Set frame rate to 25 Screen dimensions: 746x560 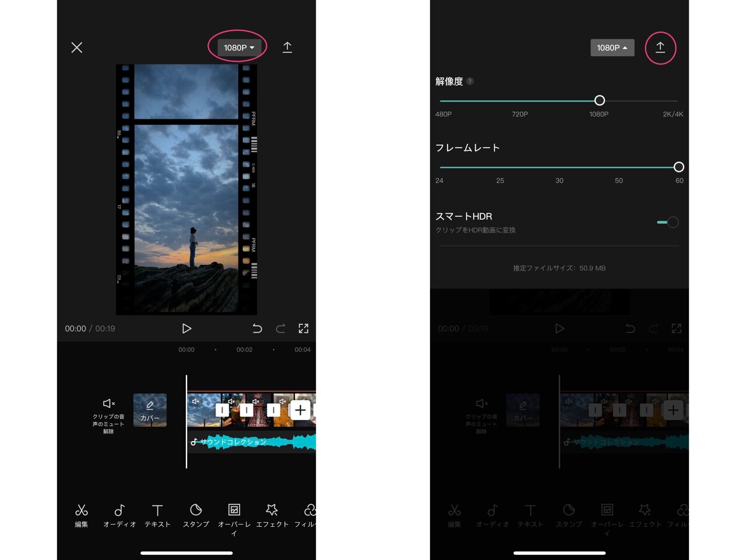click(500, 181)
